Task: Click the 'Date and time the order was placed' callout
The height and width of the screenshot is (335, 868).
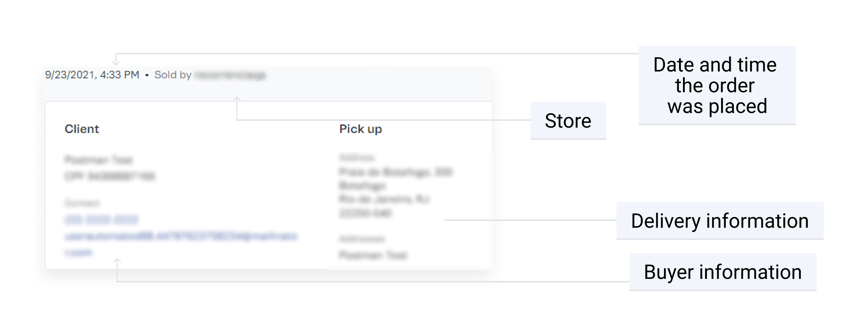Action: (x=717, y=85)
